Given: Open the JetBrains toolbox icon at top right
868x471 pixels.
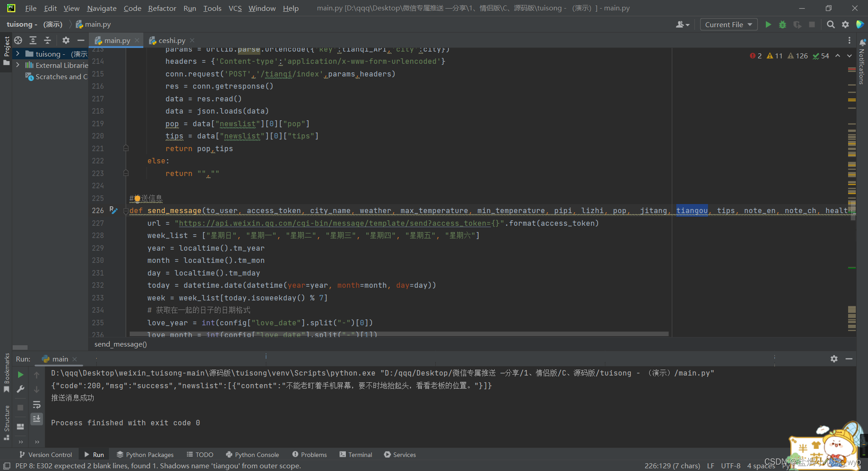Looking at the screenshot, I should pyautogui.click(x=860, y=24).
